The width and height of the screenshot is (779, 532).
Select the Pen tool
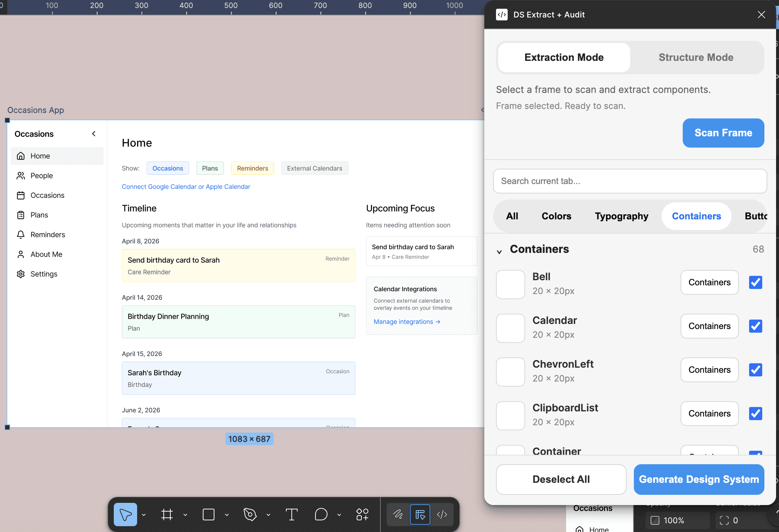click(x=250, y=515)
